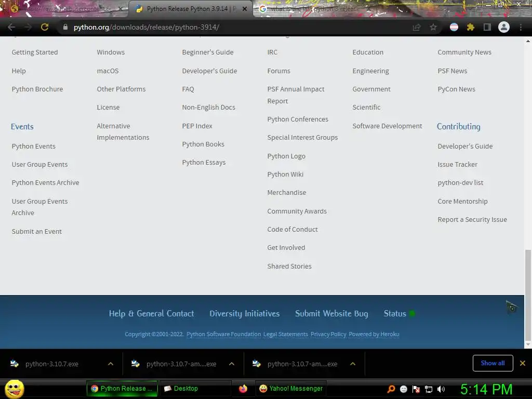This screenshot has width=532, height=399.
Task: Open the Chrome three-dot menu
Action: (x=521, y=27)
